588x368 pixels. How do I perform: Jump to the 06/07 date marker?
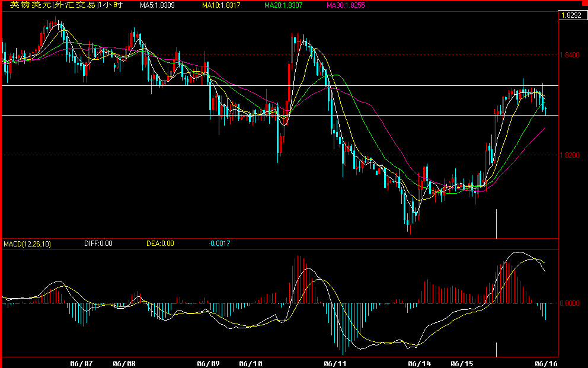(x=82, y=363)
